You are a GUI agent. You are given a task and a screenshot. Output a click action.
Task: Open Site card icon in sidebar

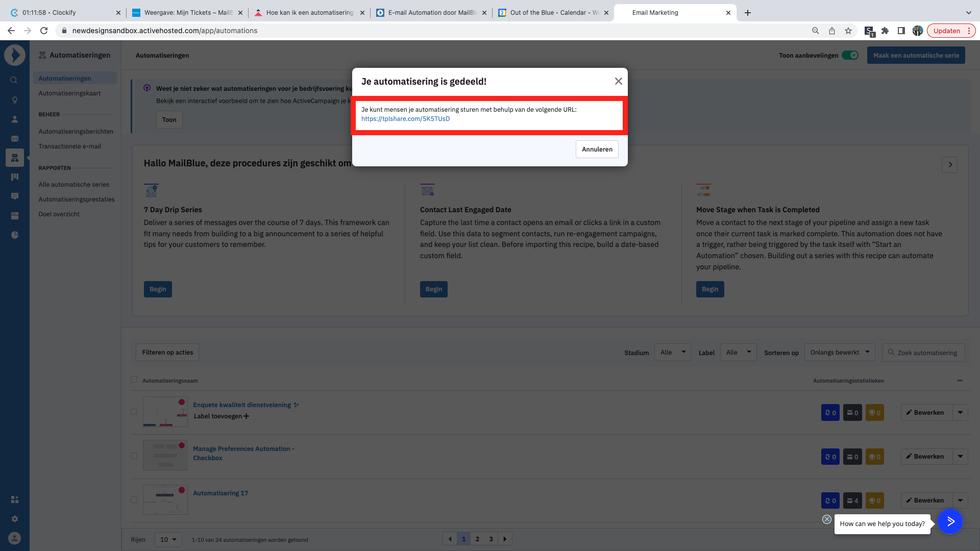[x=15, y=216]
